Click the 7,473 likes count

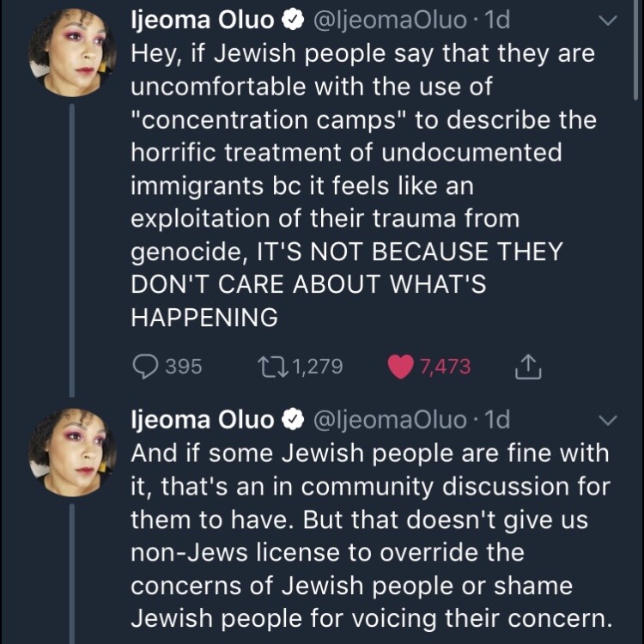tap(445, 367)
